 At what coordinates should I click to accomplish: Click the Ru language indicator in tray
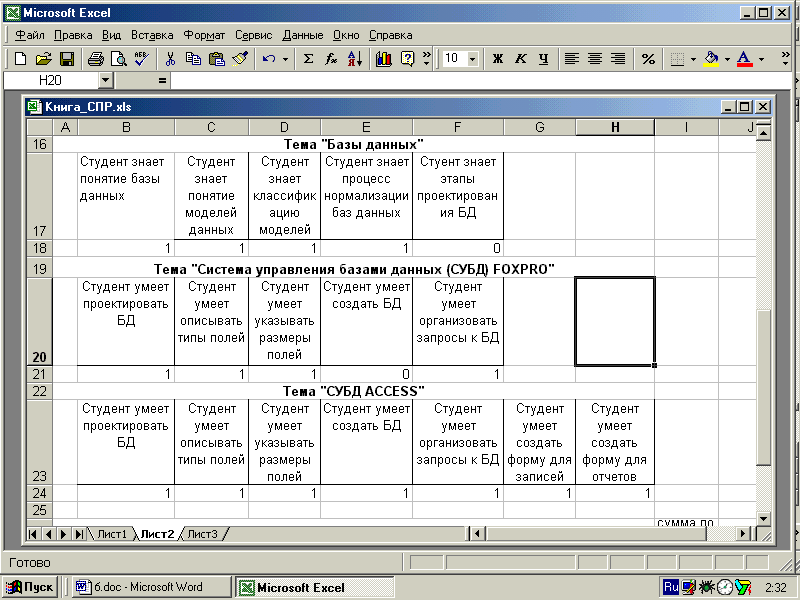pos(670,587)
